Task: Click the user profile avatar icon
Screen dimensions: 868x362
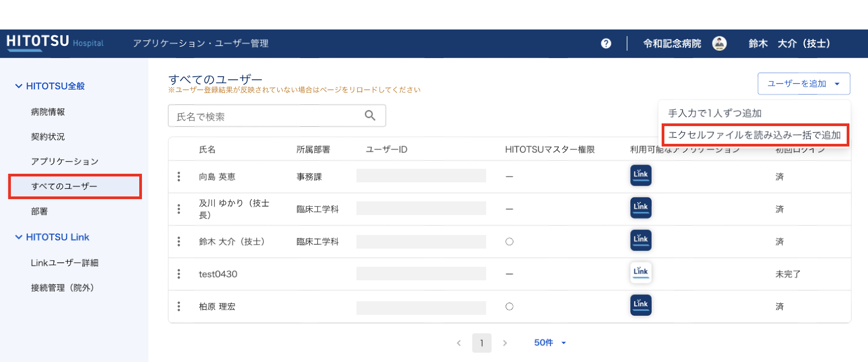Action: (x=719, y=44)
